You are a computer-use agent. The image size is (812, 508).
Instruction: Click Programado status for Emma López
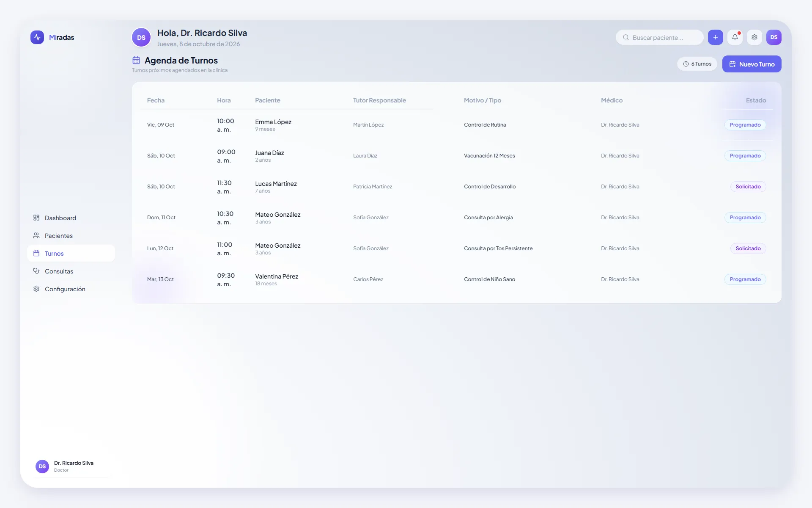click(x=745, y=125)
